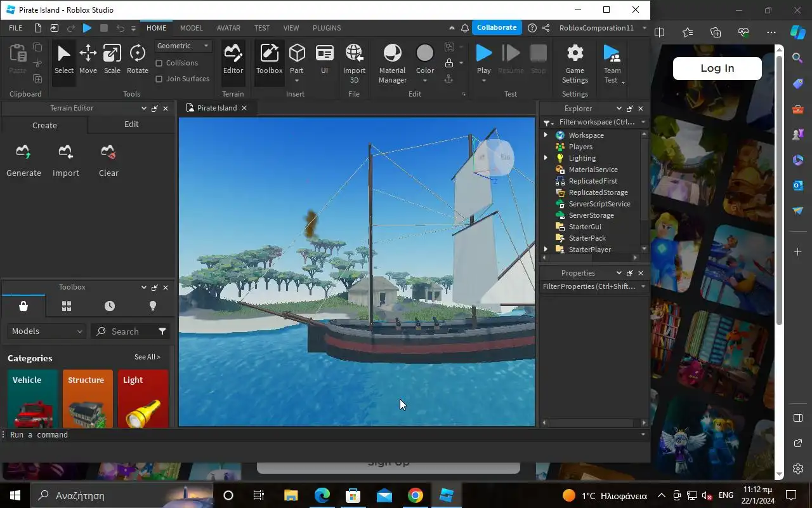Click Import 3D file
The width and height of the screenshot is (812, 508).
click(354, 63)
